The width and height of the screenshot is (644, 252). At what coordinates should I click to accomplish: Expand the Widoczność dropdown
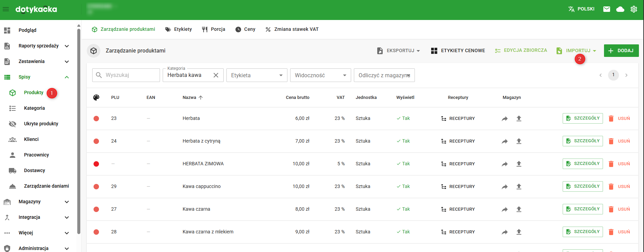pos(320,75)
